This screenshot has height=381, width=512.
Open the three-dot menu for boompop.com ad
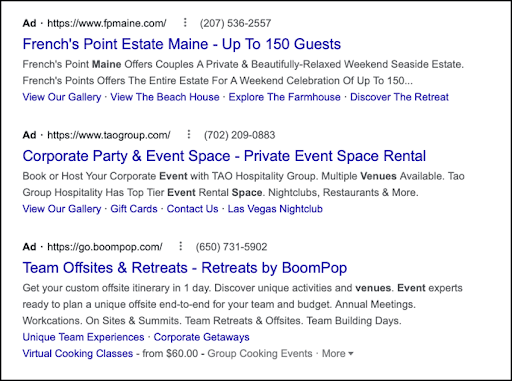point(180,246)
